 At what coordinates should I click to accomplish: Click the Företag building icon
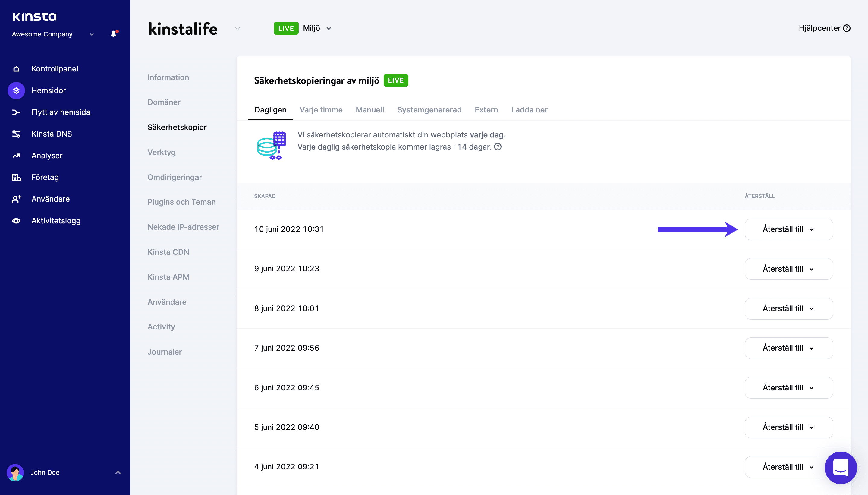[16, 177]
